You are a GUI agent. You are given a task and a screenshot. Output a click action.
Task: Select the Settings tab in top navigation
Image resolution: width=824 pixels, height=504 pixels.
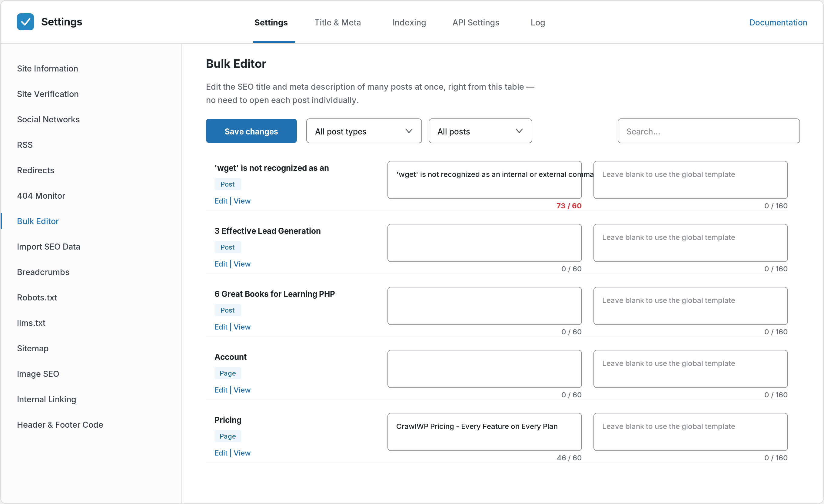(271, 22)
